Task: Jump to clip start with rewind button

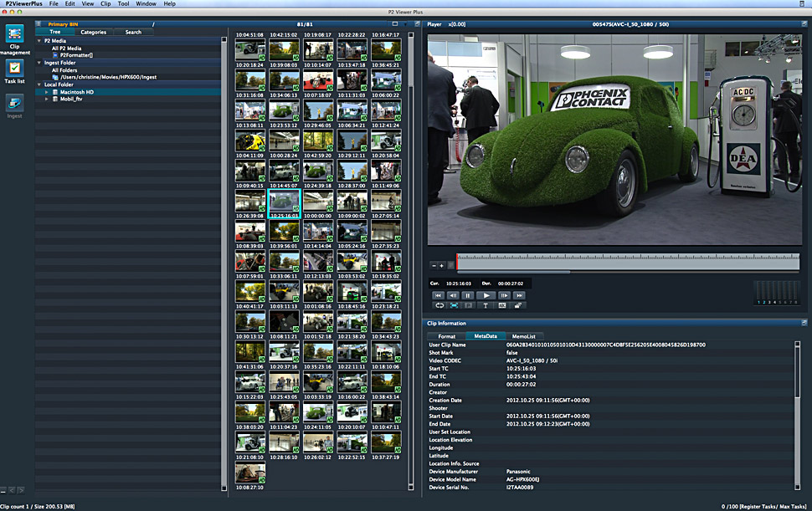Action: pos(437,295)
